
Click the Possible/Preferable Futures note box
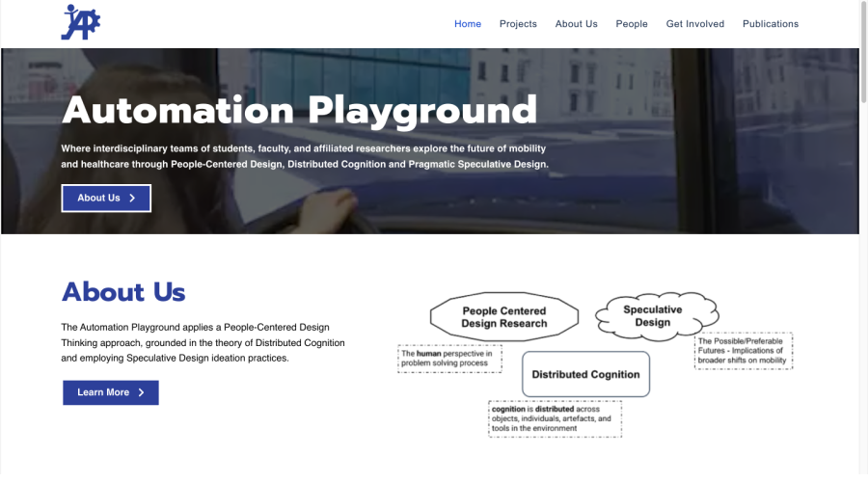(743, 351)
